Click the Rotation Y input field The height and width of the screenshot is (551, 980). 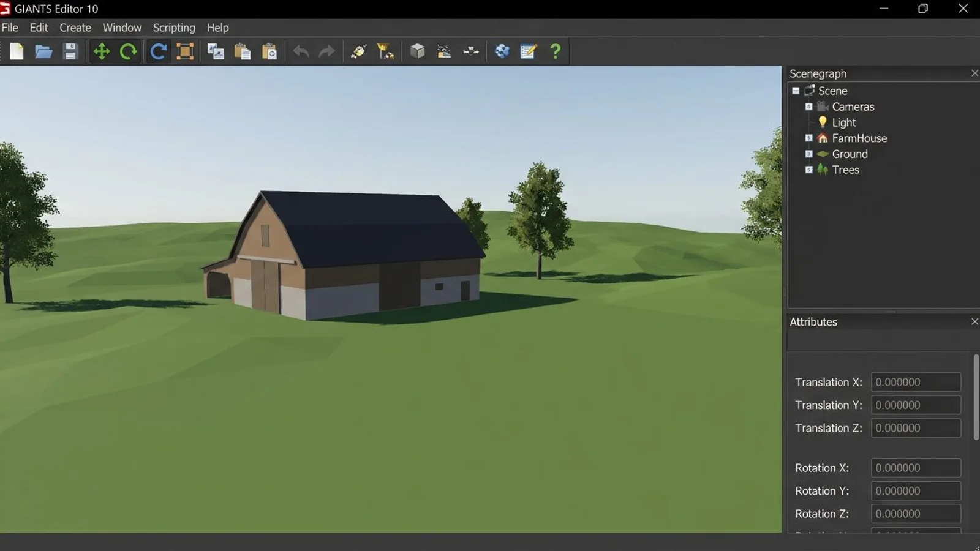coord(916,490)
